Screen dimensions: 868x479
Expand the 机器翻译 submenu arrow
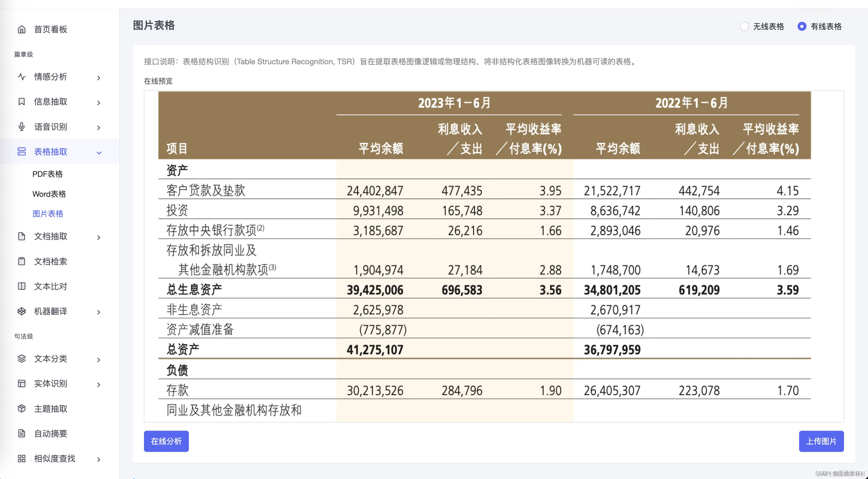[x=99, y=312]
